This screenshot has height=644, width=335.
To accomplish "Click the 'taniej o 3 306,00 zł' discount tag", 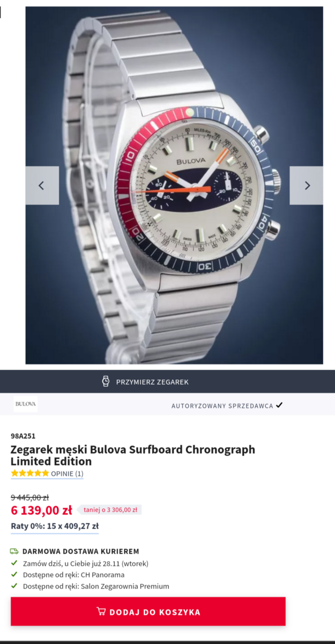I will (x=109, y=510).
